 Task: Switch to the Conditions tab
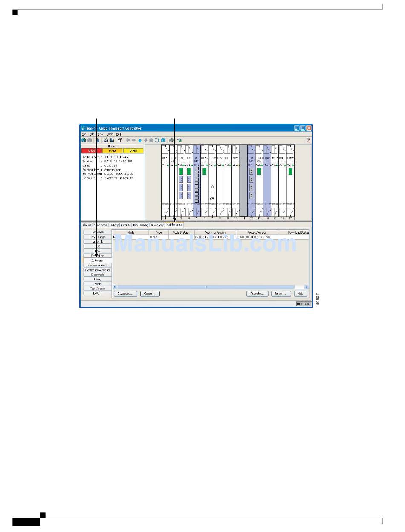point(100,225)
